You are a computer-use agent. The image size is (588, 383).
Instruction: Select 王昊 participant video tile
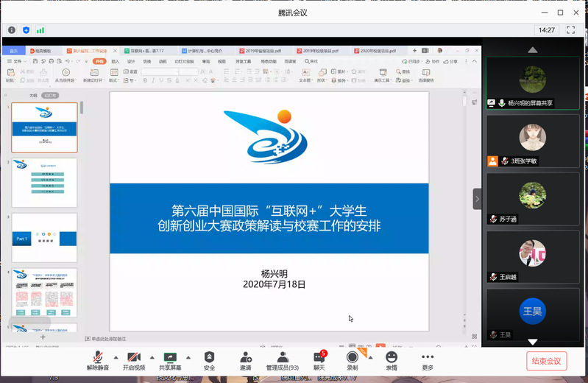click(x=531, y=312)
